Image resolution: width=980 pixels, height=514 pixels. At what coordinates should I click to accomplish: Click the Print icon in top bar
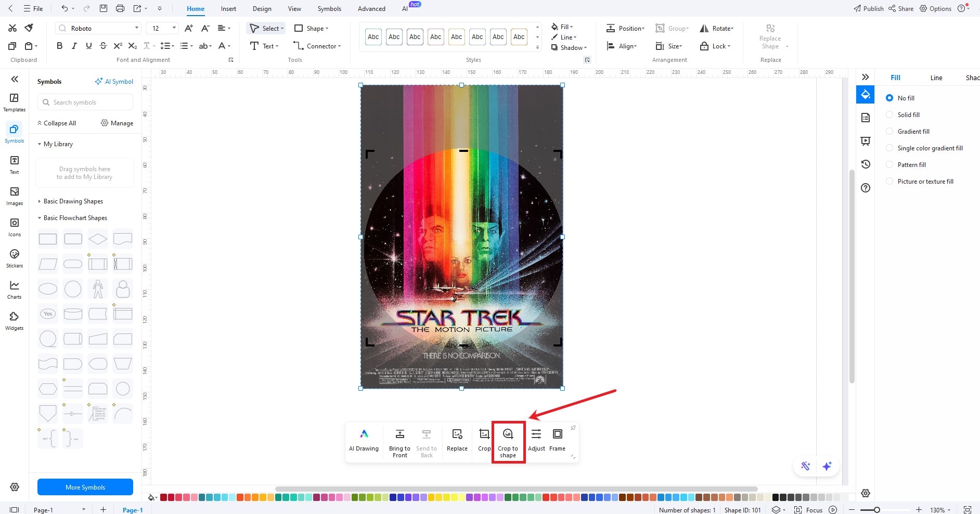tap(120, 8)
